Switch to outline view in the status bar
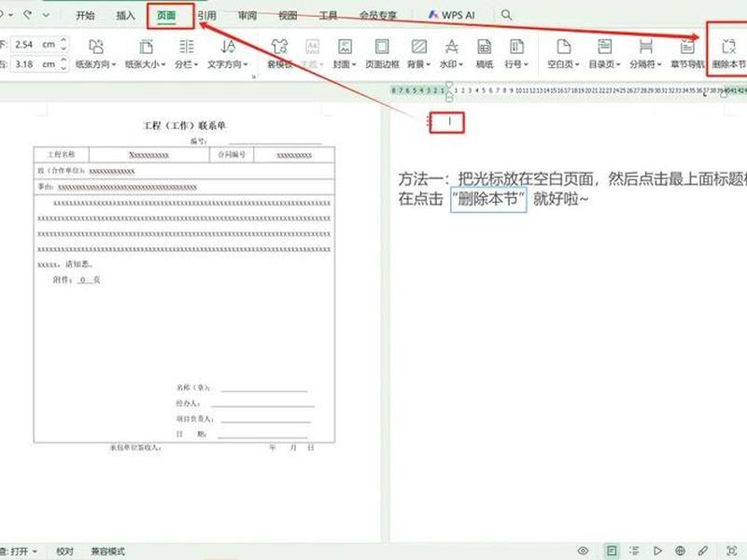Screen dimensions: 747x560 point(635,551)
